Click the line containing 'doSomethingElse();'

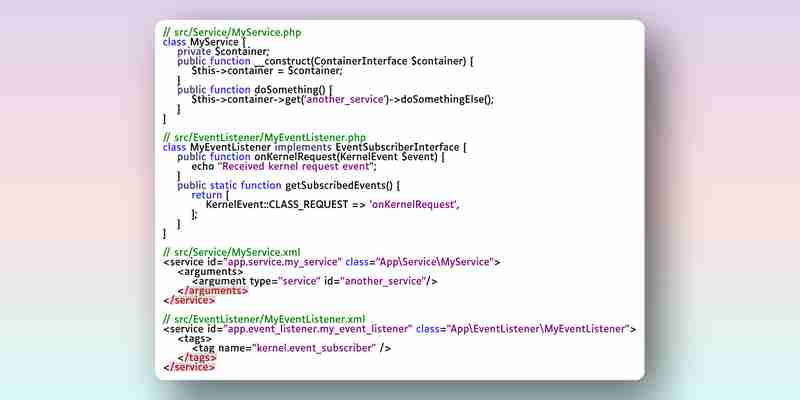pos(343,99)
